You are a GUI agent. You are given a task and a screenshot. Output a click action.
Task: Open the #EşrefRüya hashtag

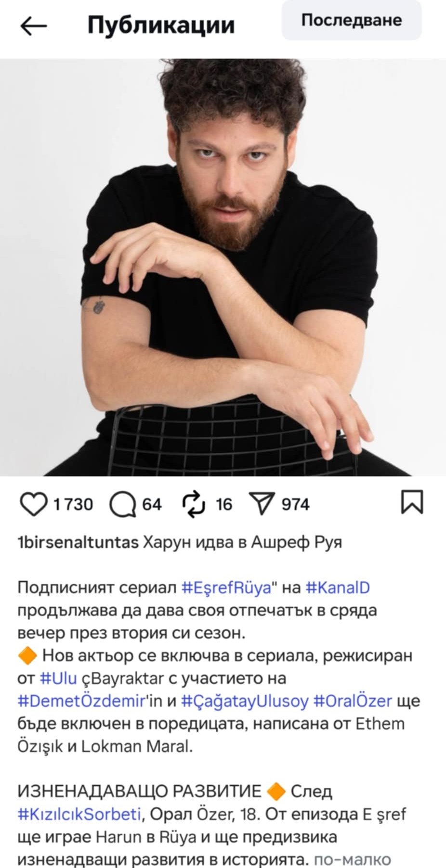click(x=226, y=587)
